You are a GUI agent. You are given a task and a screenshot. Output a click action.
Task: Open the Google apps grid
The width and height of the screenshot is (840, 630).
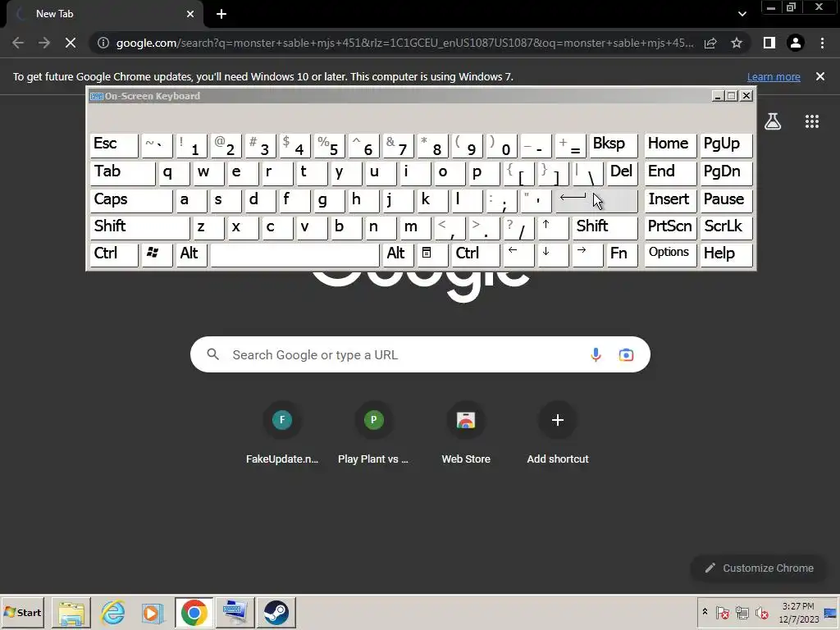(x=812, y=121)
